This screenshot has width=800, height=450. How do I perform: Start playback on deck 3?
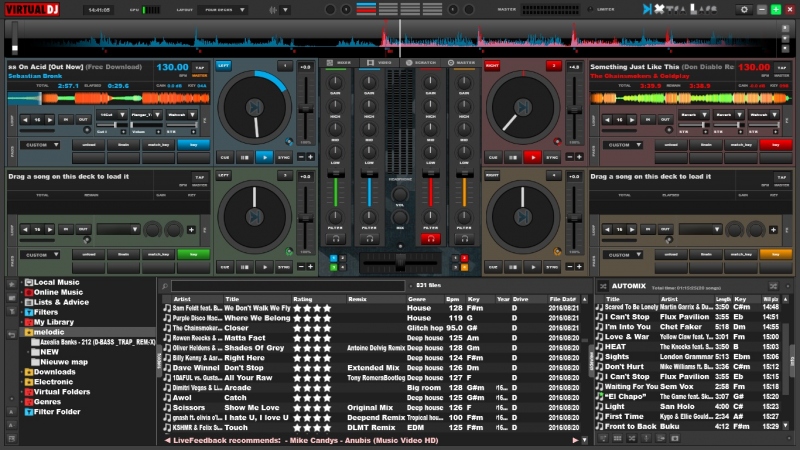(264, 267)
